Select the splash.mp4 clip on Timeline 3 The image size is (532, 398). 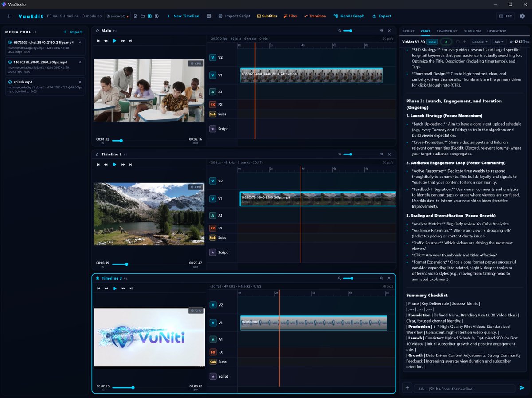pos(314,323)
